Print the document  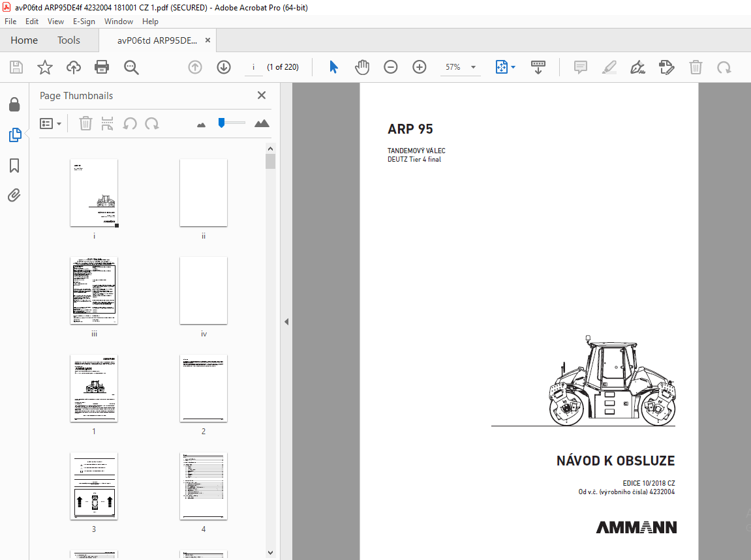pos(102,67)
